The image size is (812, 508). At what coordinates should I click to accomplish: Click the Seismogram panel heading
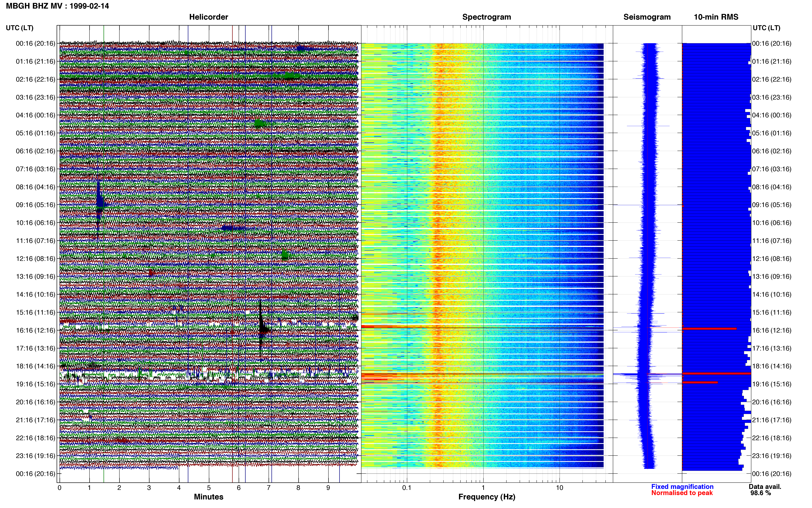click(647, 17)
